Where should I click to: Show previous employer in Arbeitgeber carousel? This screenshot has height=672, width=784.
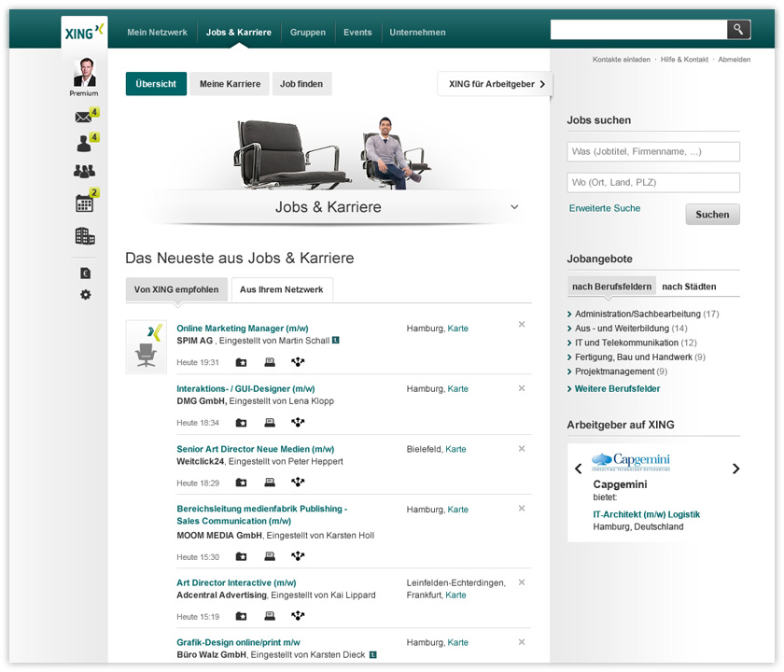click(x=579, y=469)
